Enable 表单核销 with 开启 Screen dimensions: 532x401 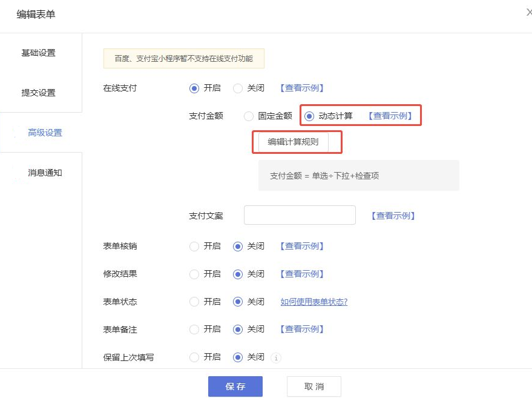194,246
